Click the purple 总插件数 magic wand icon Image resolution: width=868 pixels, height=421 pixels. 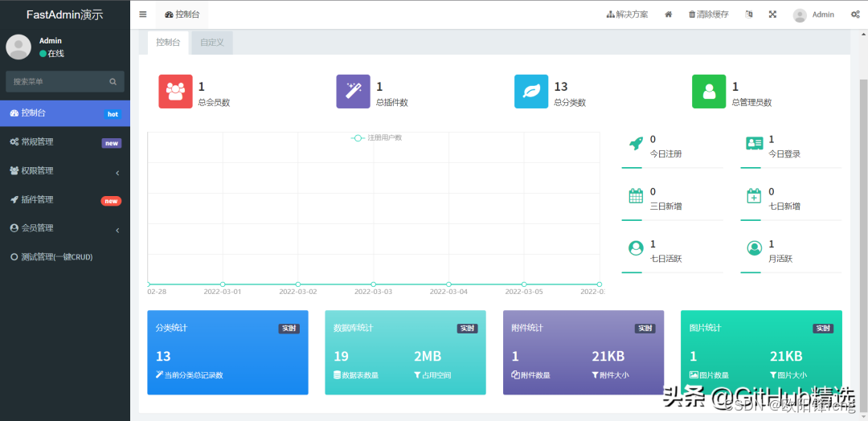pyautogui.click(x=353, y=92)
